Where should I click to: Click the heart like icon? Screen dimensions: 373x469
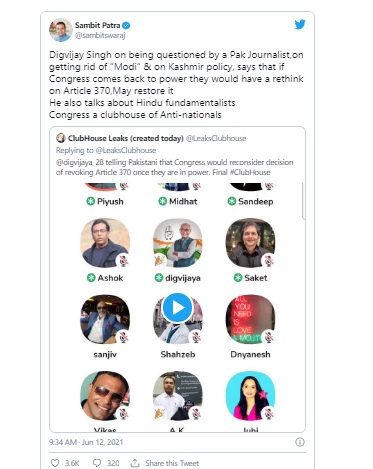click(55, 463)
